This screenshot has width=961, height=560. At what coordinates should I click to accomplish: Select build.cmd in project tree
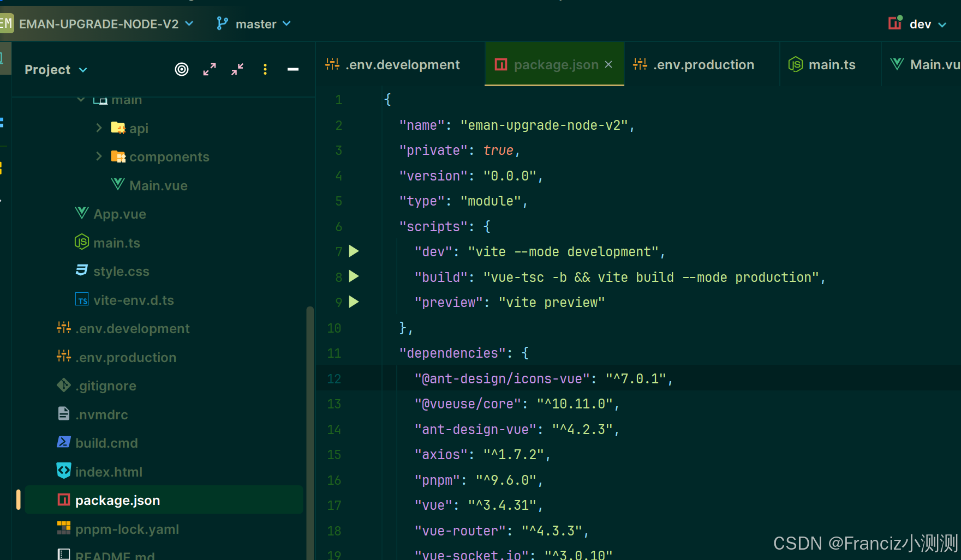106,443
